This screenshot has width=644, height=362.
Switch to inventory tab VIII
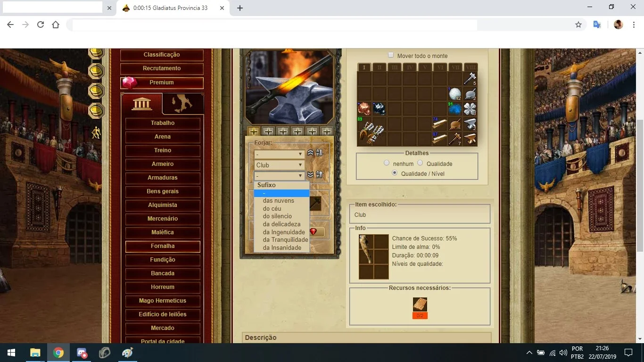click(x=471, y=67)
